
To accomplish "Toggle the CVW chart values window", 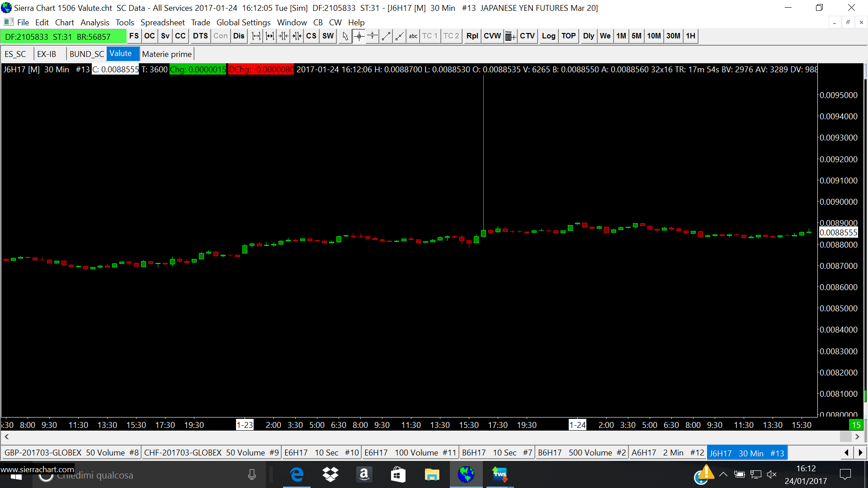I will click(x=492, y=36).
